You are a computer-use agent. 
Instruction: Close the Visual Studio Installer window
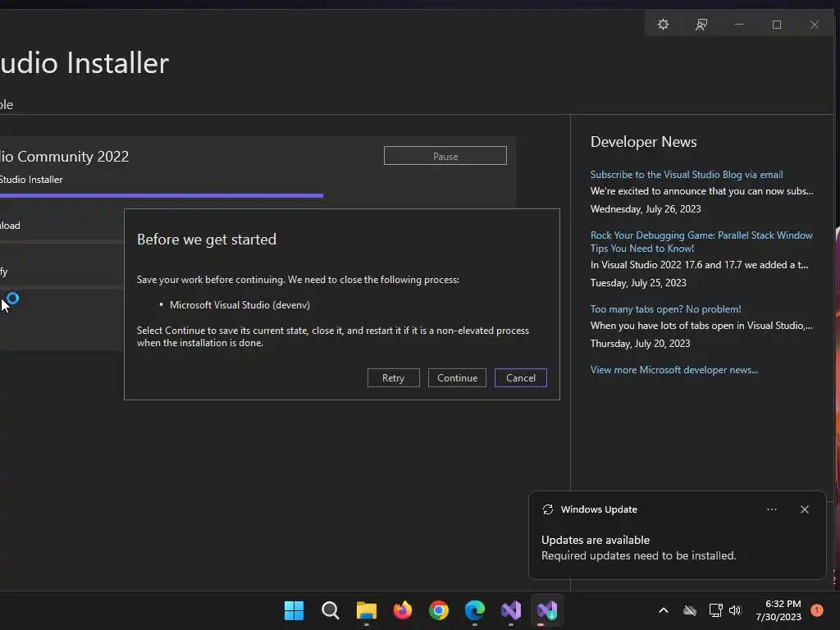815,25
